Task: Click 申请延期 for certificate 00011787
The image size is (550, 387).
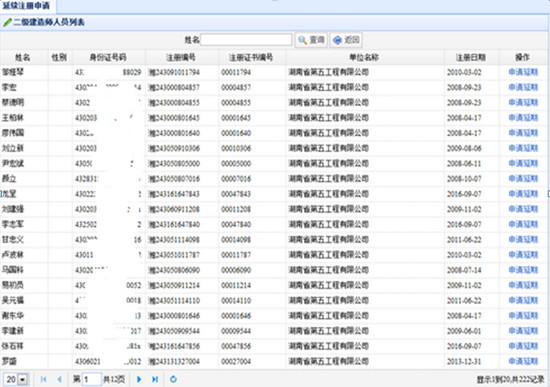Action: (x=523, y=255)
